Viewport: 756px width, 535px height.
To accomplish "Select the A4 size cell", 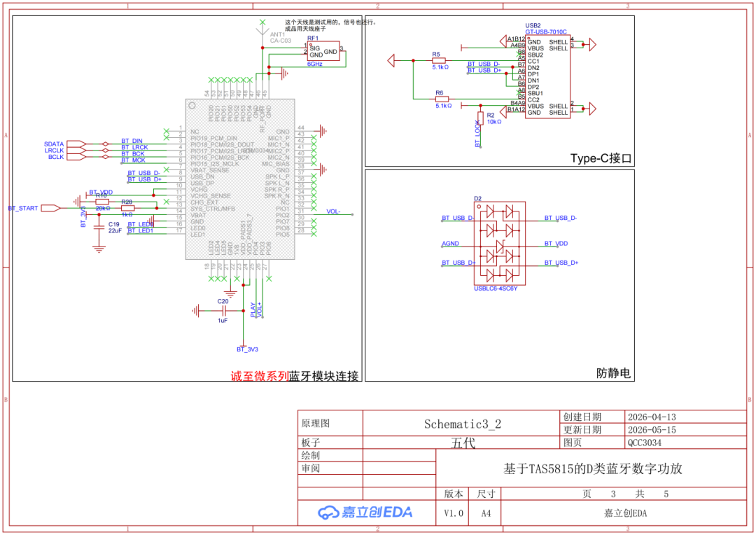I will [486, 513].
